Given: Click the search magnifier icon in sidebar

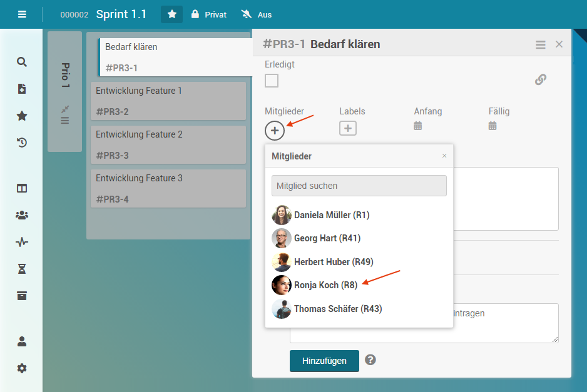Looking at the screenshot, I should (x=22, y=62).
